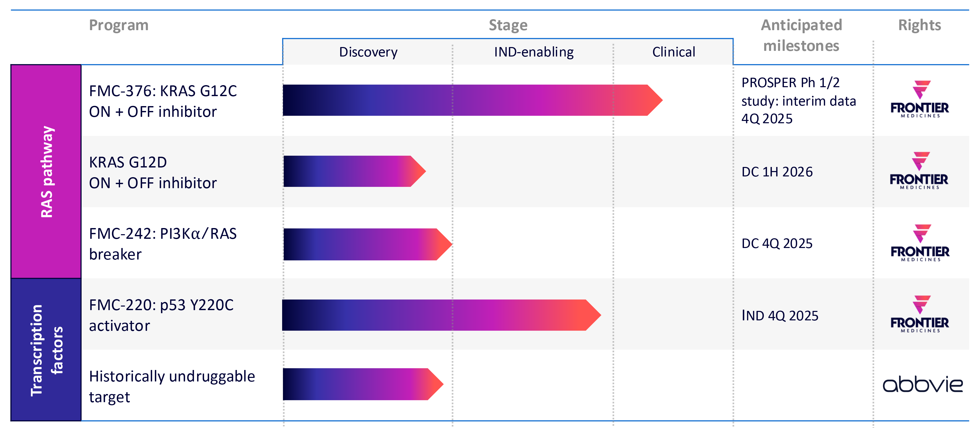
Task: Select the Clinical stage header
Action: click(673, 52)
